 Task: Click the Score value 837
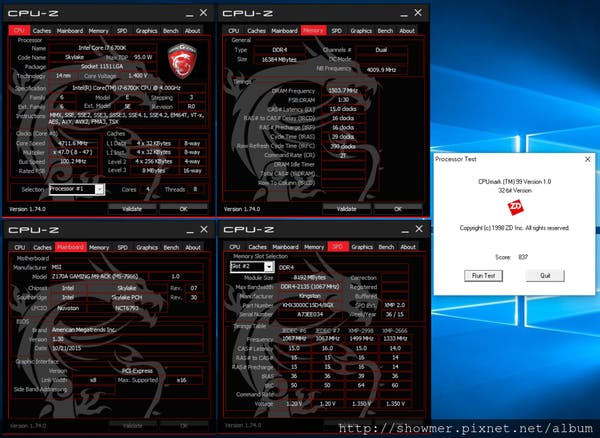coord(523,257)
